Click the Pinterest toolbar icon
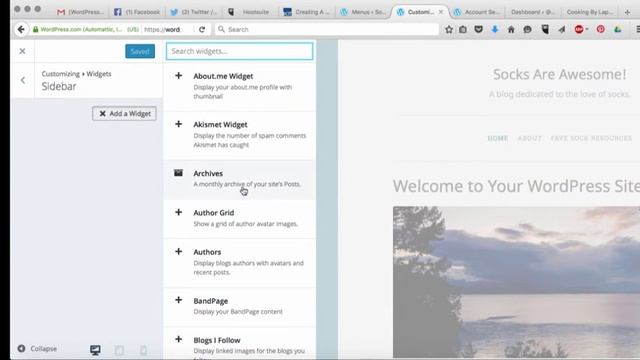Screen dimensions: 640x360 [600, 29]
